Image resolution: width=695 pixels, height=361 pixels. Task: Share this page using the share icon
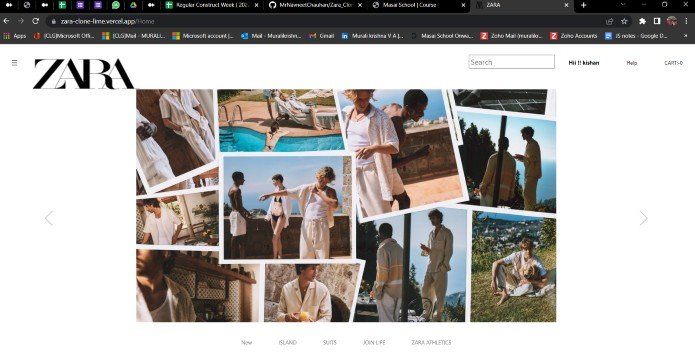click(x=609, y=21)
